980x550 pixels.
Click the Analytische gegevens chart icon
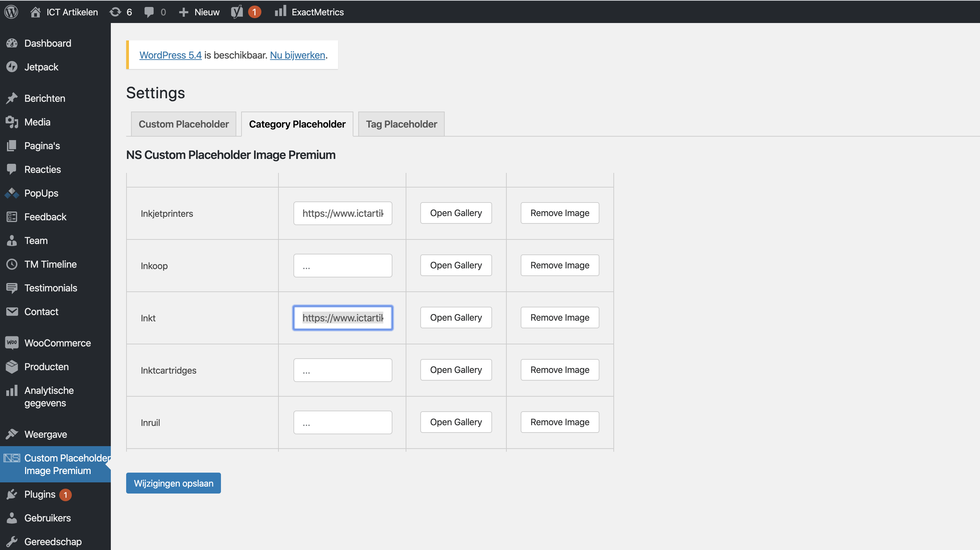pyautogui.click(x=12, y=391)
